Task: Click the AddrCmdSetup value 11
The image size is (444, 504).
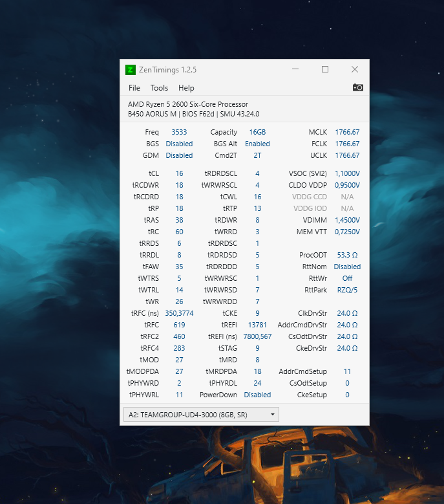Action: [x=347, y=371]
